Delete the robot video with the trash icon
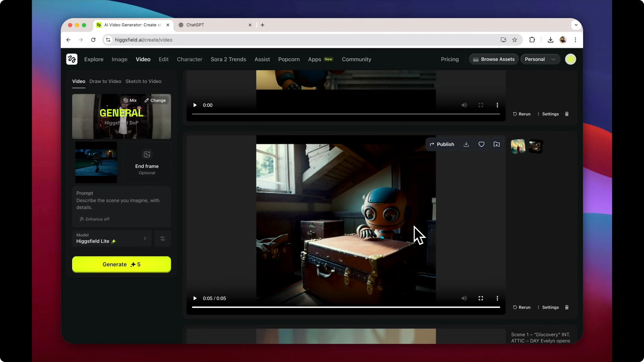The image size is (644, 362). click(567, 307)
